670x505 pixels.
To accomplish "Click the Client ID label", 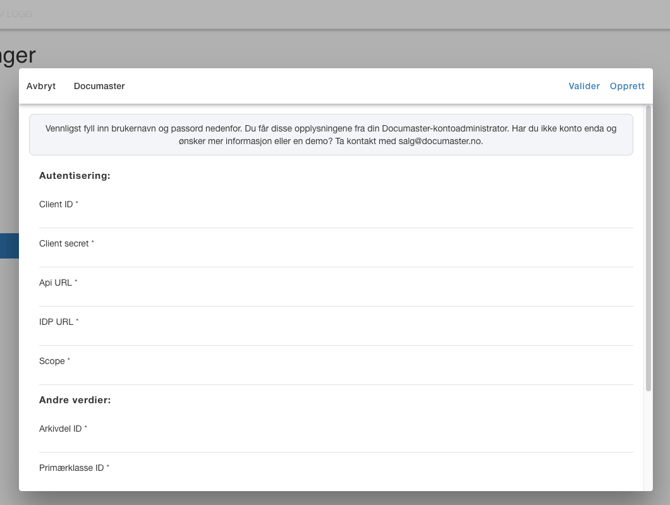I will 58,205.
